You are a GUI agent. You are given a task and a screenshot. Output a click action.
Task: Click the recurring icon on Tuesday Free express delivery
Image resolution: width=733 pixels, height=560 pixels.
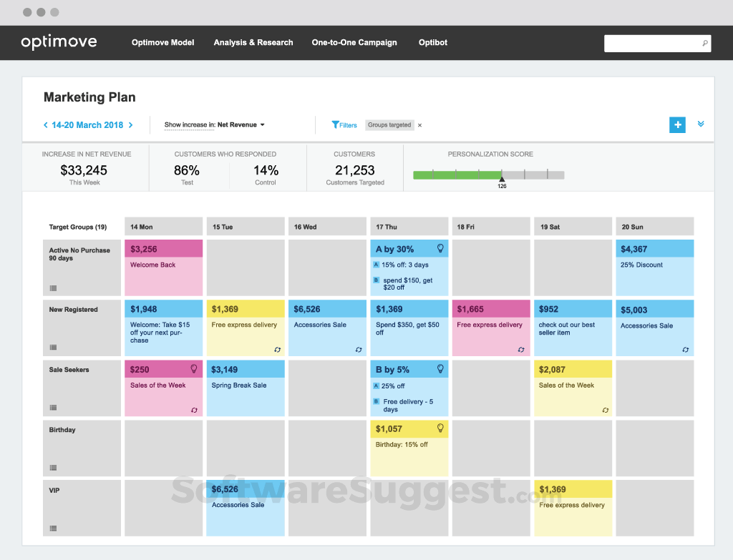pos(277,350)
